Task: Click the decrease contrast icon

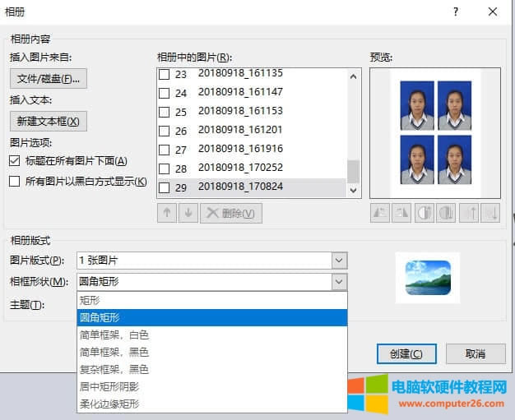Action: tap(446, 213)
